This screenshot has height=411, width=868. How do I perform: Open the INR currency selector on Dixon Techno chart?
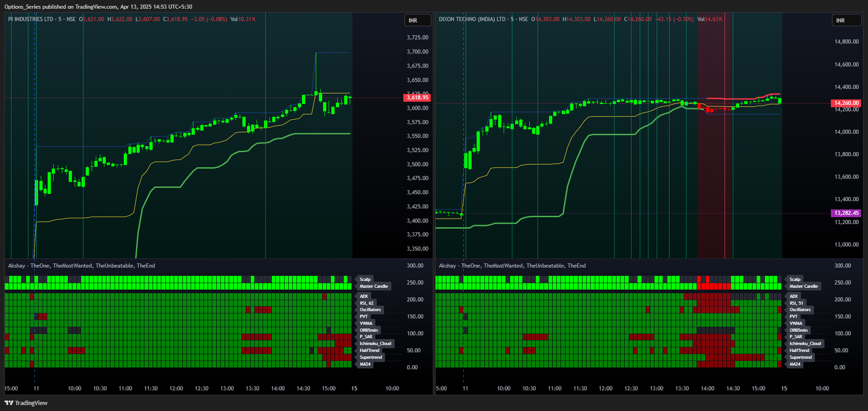click(x=846, y=21)
